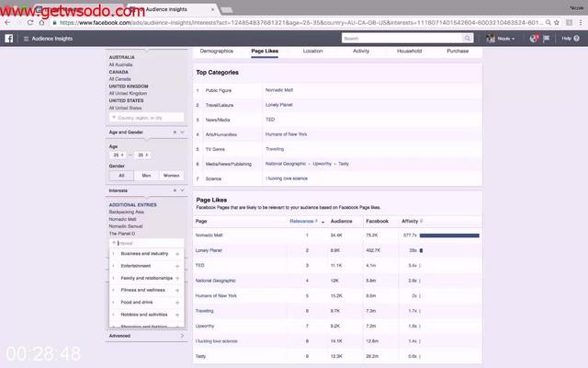Click the search magnifier button in Facebook bar

(x=468, y=39)
